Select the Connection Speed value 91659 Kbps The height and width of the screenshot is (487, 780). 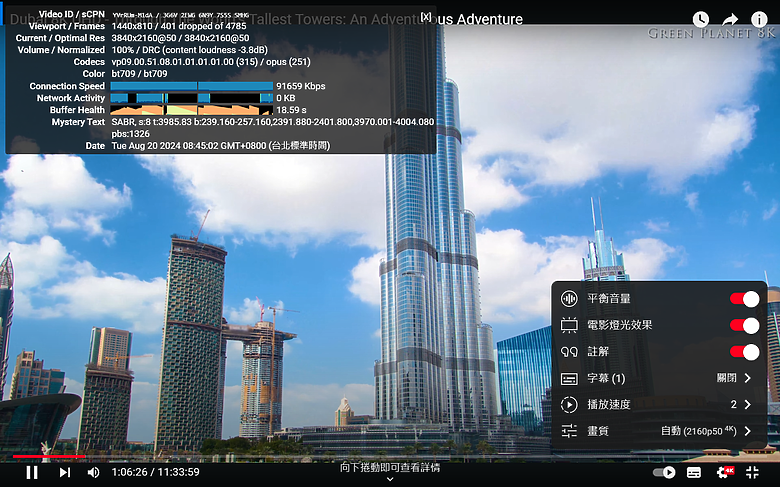tap(300, 86)
